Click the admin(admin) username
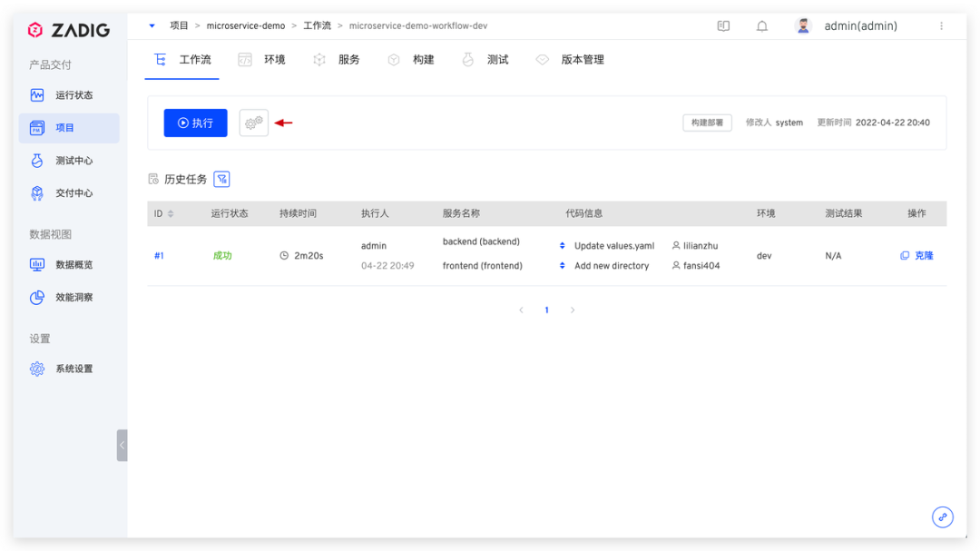Screen dimensions: 980x551 click(x=860, y=25)
